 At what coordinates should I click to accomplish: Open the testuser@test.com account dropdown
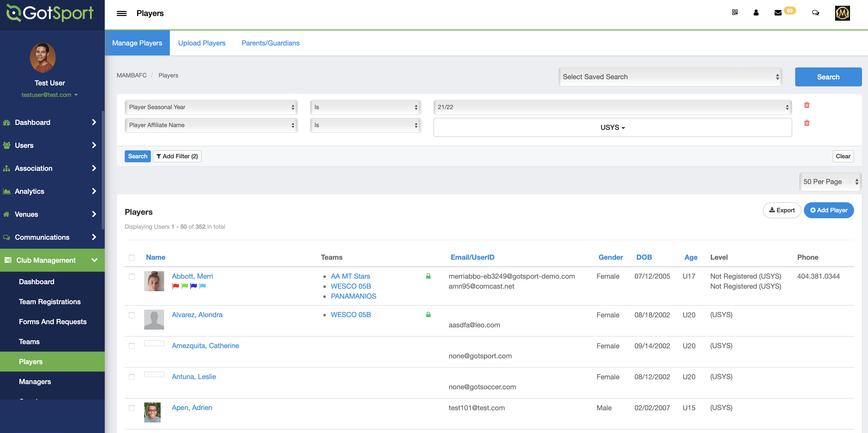click(x=50, y=95)
